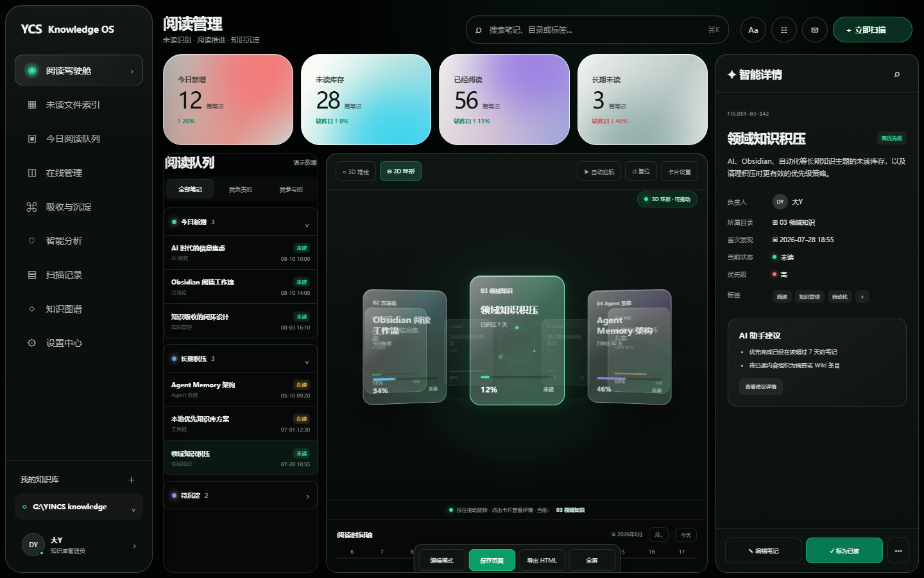The width and height of the screenshot is (924, 578).
Task: Click the 未读文件索引 grid icon in sidebar
Action: 32,105
